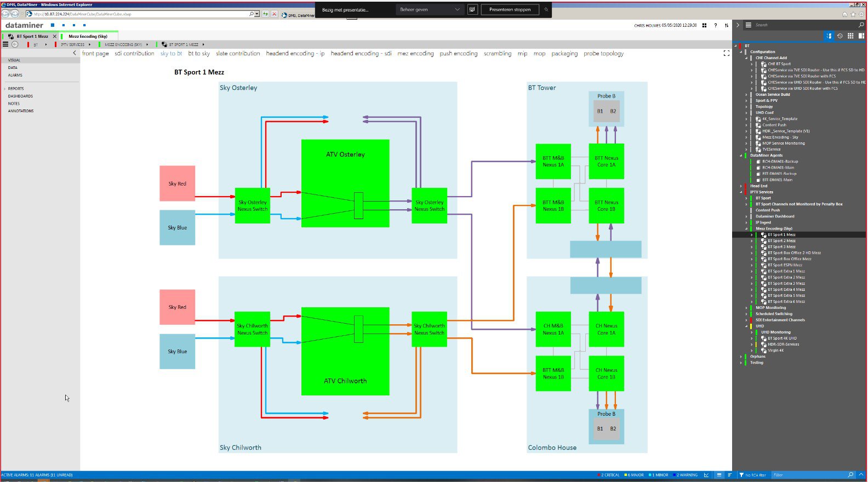Open the hamburger menu beside the card back arrow
The width and height of the screenshot is (868, 482).
(x=5, y=44)
